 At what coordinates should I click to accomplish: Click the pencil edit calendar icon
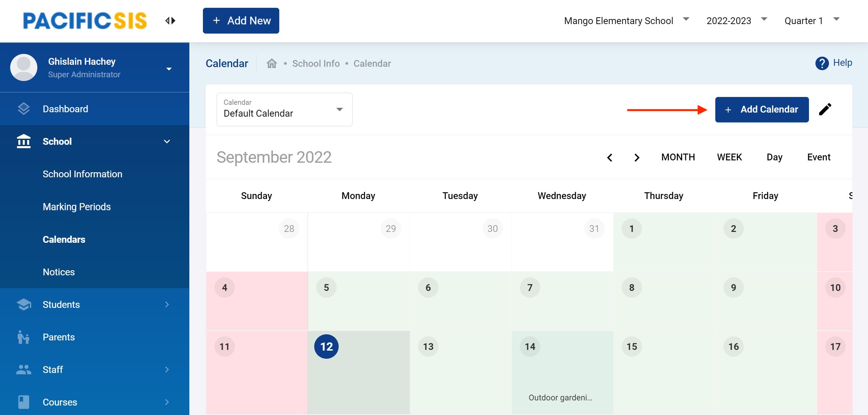pos(825,109)
